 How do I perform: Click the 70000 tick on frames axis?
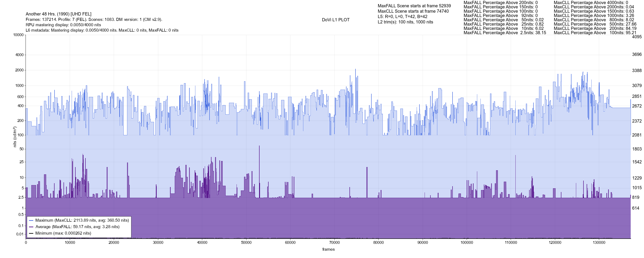(x=334, y=243)
